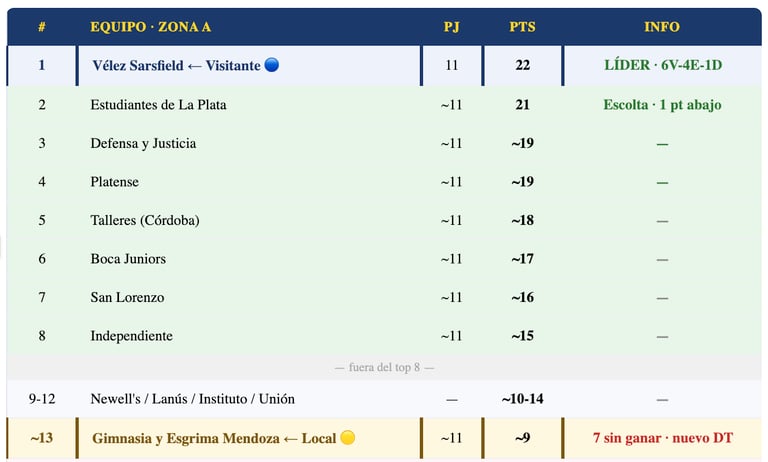Click the yellow circle beside Gimnasia y Esgrima Mendoza

(348, 438)
